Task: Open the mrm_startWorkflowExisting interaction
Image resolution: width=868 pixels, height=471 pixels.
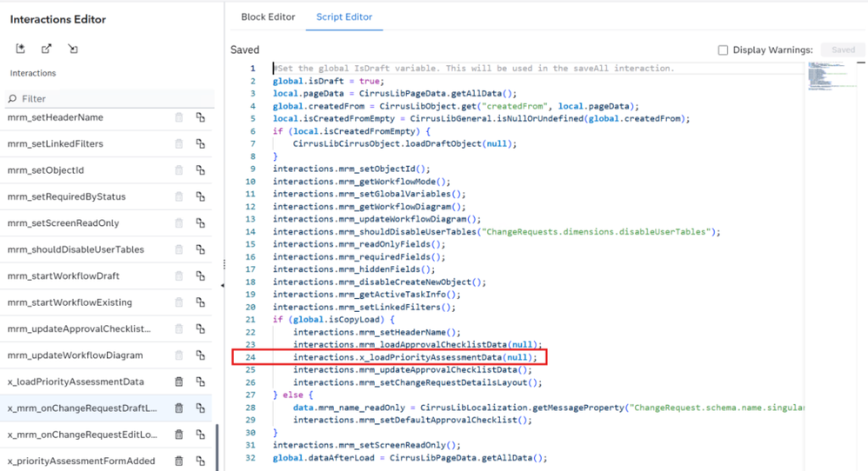Action: (x=70, y=302)
